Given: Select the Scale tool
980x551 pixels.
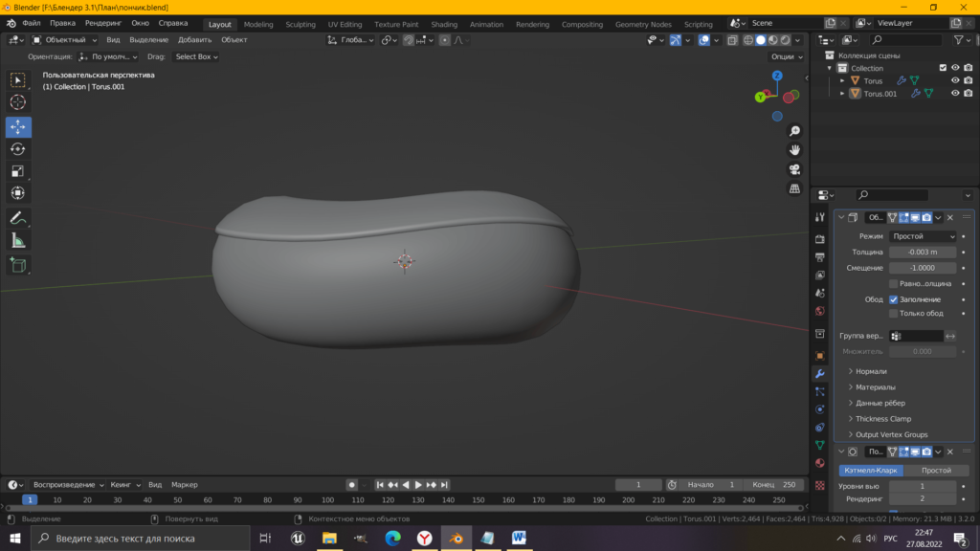Looking at the screenshot, I should coord(18,171).
